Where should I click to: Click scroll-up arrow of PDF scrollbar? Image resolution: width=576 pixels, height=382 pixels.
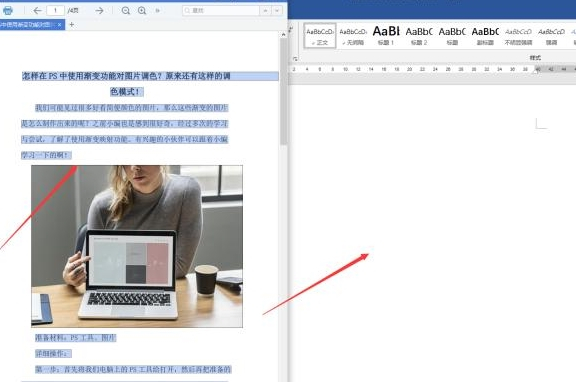pos(283,35)
